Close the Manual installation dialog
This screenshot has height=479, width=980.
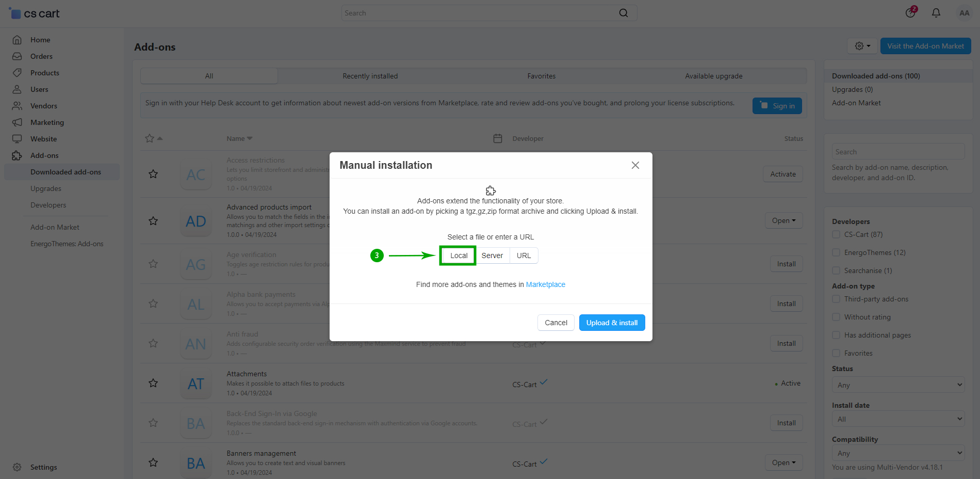click(635, 165)
